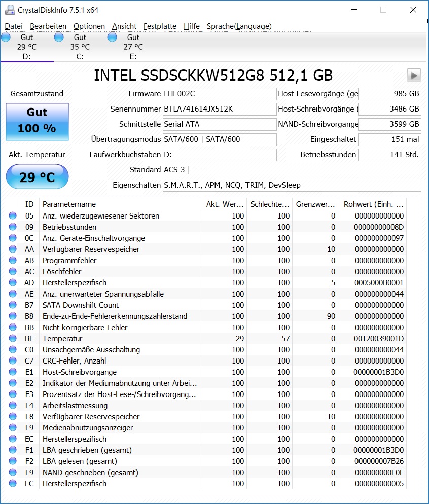
Task: Click the Laufwerkbuchstaben field D:
Action: 220,155
